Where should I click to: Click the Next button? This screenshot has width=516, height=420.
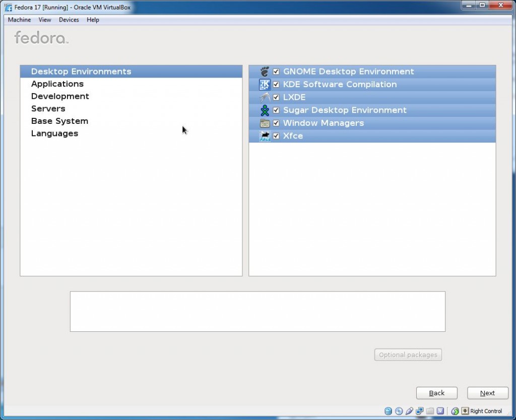click(x=487, y=393)
